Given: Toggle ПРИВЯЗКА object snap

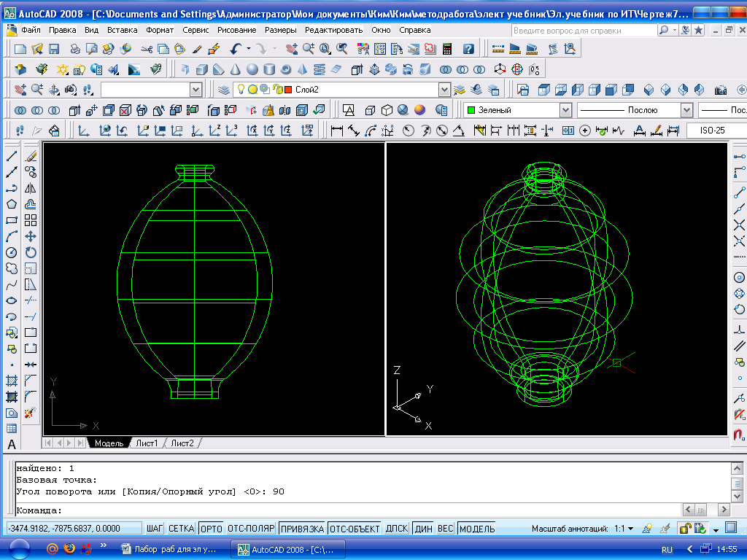Looking at the screenshot, I should pyautogui.click(x=302, y=529).
